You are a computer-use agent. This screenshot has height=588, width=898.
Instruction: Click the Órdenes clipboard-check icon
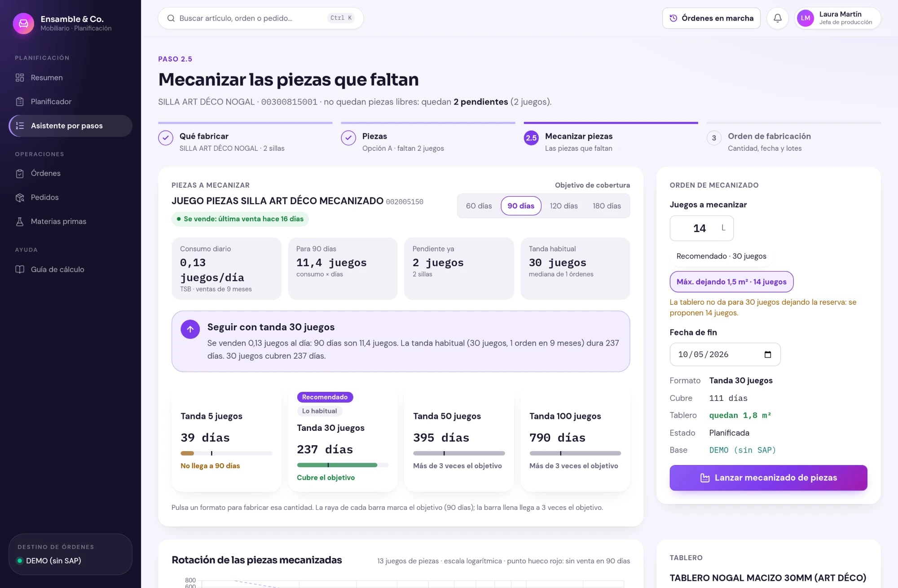point(20,173)
